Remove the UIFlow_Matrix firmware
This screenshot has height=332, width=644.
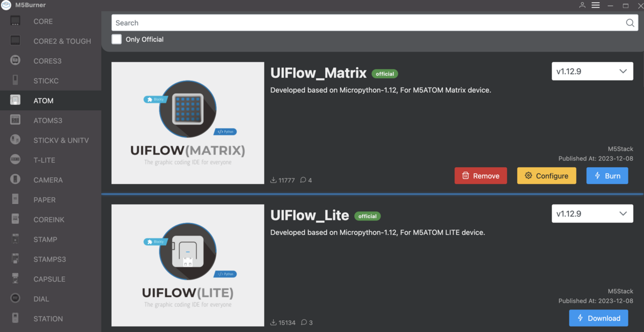coord(480,175)
